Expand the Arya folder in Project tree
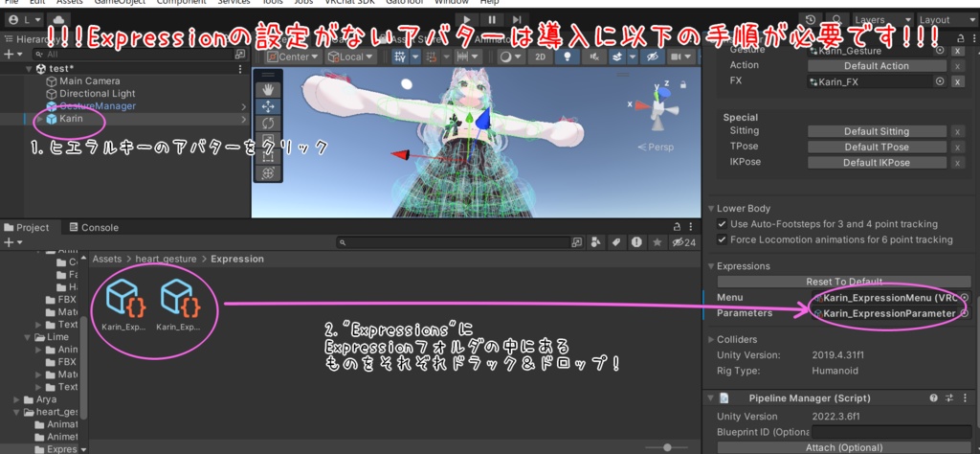This screenshot has width=980, height=454. (17, 399)
